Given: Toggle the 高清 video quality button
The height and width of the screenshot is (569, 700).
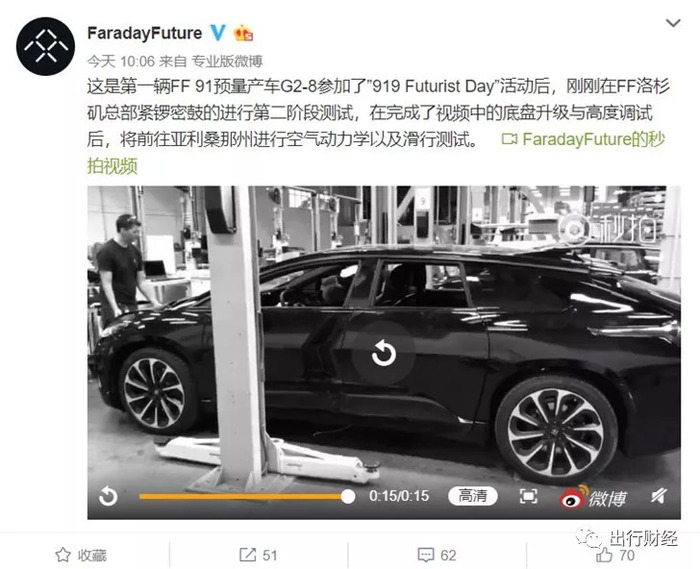Looking at the screenshot, I should 472,496.
